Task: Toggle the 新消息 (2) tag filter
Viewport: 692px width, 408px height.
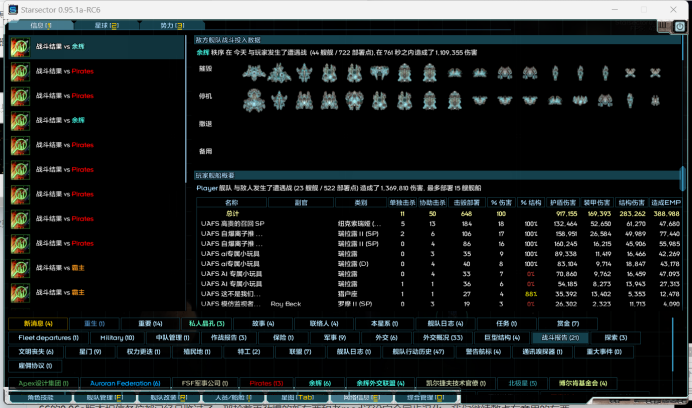Action: point(38,324)
